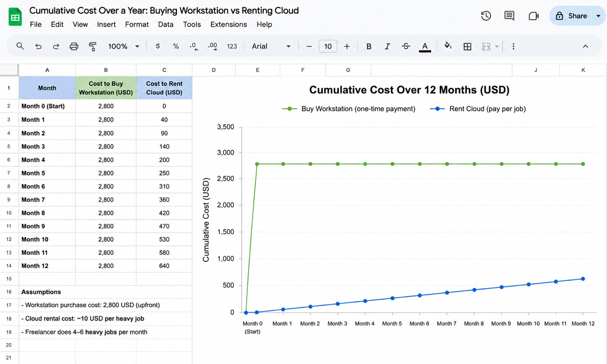Open the Google Sheets home icon
This screenshot has height=364, width=607.
[15, 17]
